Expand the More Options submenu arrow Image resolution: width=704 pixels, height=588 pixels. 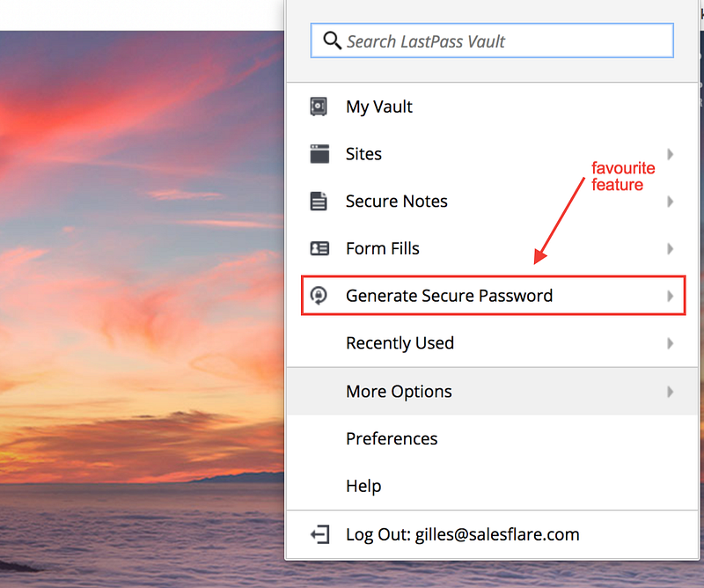coord(671,392)
